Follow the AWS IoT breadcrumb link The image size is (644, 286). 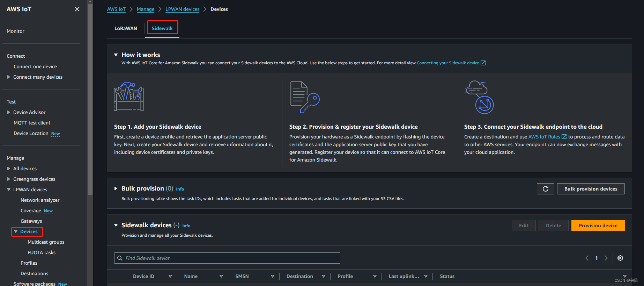[x=116, y=9]
